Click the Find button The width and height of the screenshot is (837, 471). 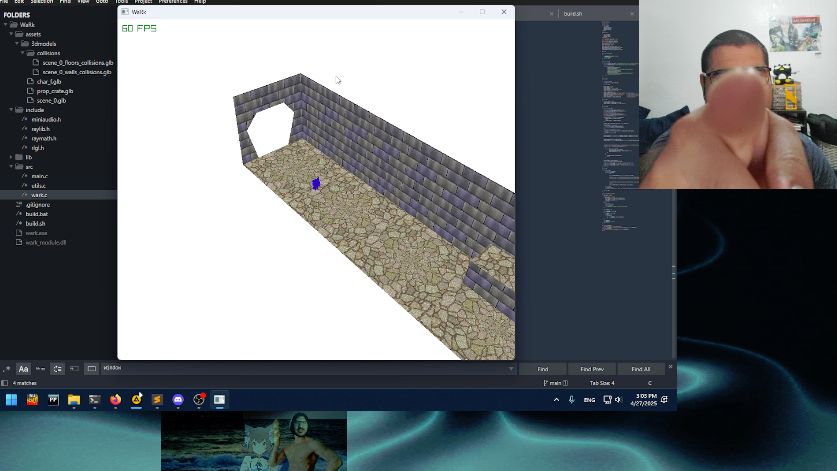542,369
